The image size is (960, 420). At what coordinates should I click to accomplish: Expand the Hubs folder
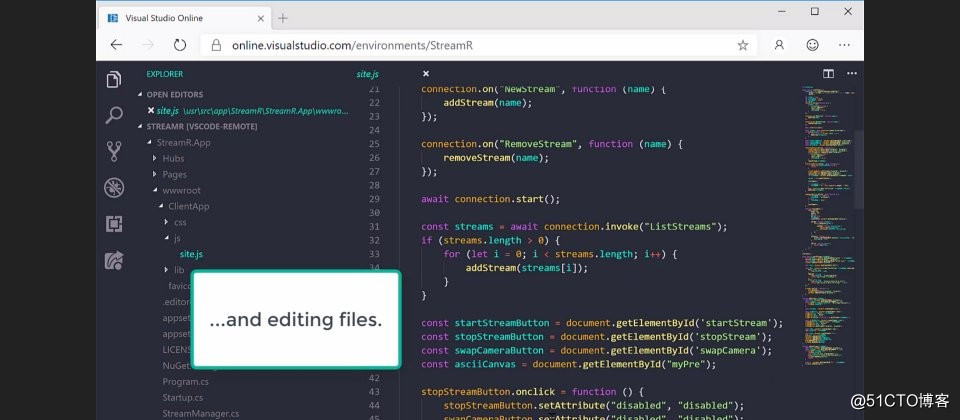coord(168,159)
